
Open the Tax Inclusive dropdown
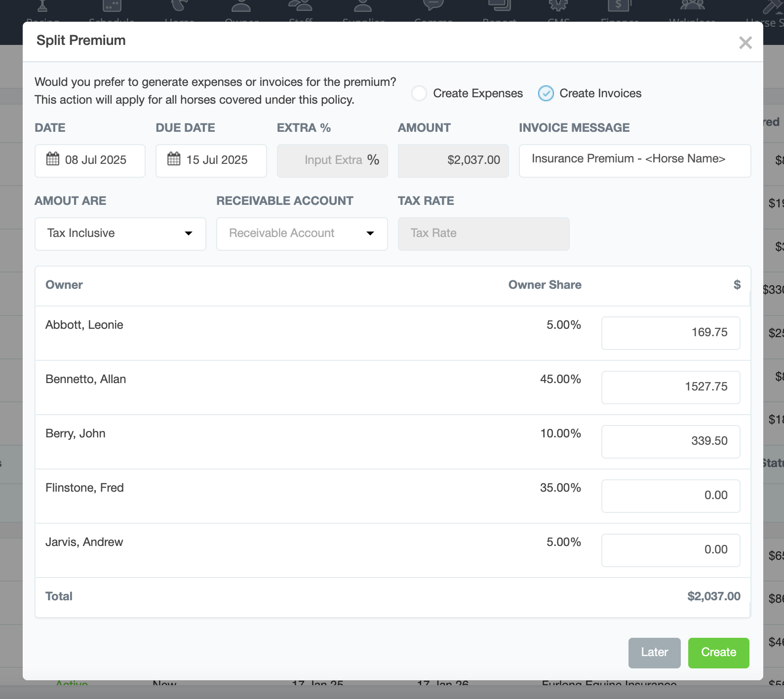[120, 233]
